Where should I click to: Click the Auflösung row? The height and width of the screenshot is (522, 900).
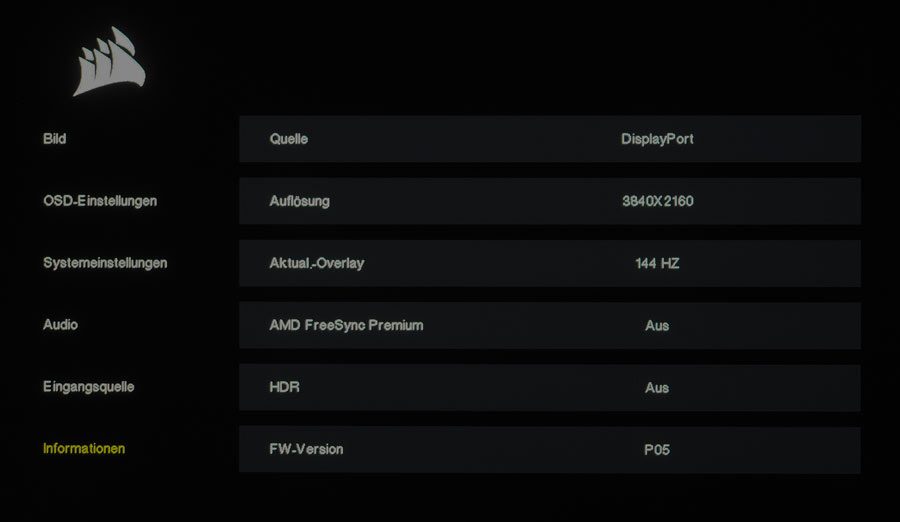tap(550, 201)
